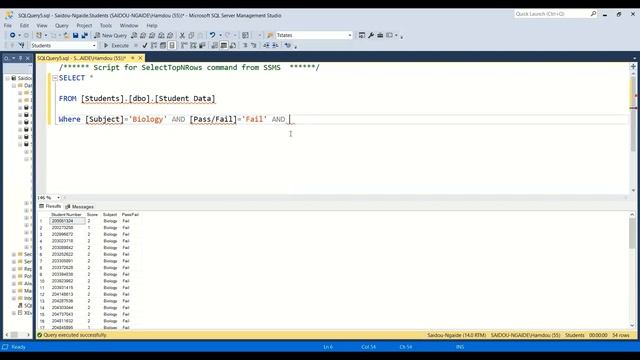Click the Save All icon
The width and height of the screenshot is (640, 360).
(84, 36)
